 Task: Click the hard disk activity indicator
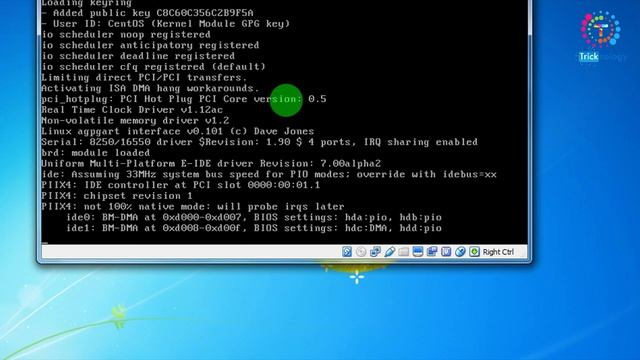pyautogui.click(x=347, y=252)
